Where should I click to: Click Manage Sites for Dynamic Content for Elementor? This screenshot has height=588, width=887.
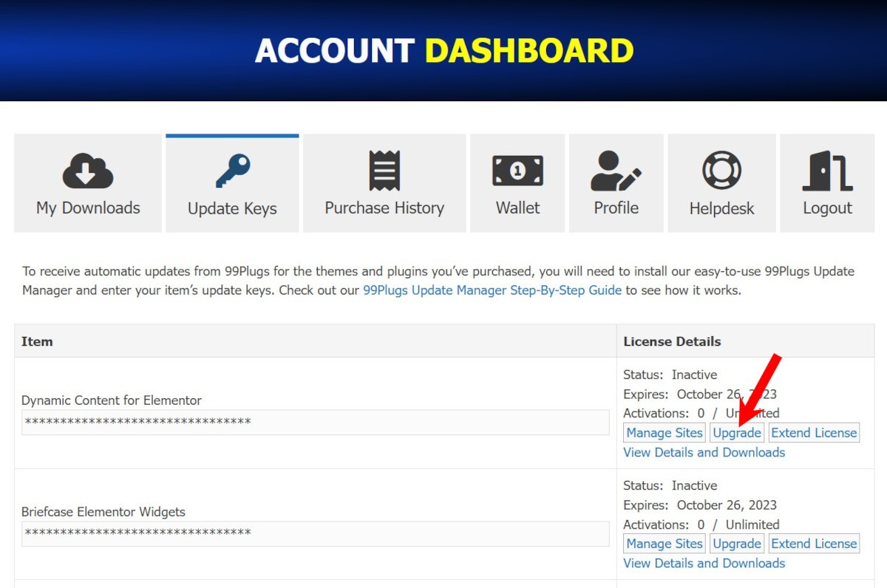click(665, 433)
